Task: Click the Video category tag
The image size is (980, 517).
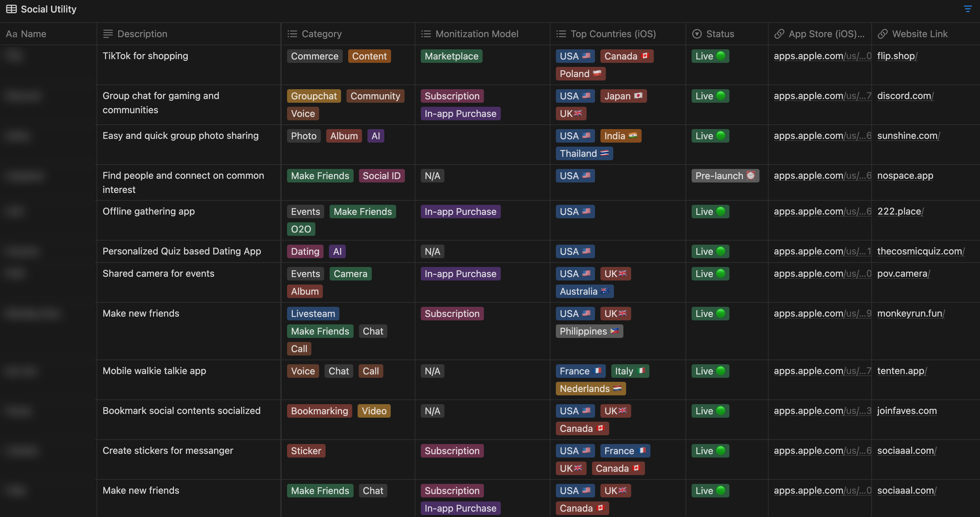Action: (x=374, y=411)
